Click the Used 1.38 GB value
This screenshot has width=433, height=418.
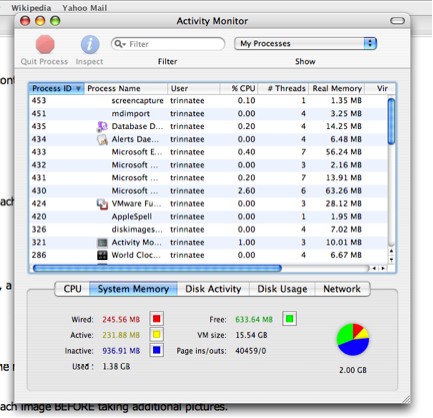(x=116, y=366)
